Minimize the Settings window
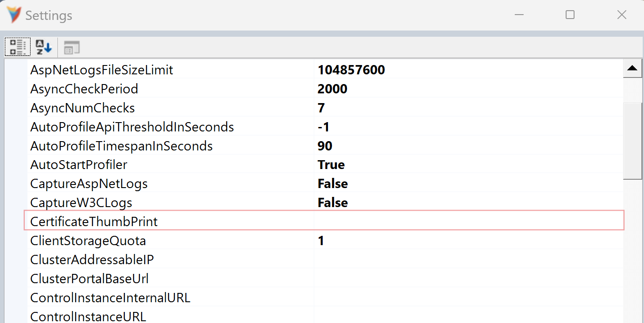 (x=519, y=15)
